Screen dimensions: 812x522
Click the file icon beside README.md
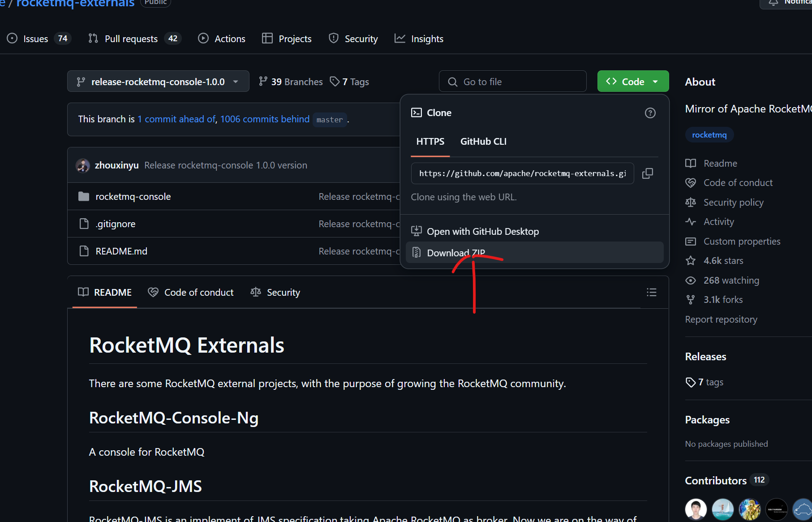84,251
